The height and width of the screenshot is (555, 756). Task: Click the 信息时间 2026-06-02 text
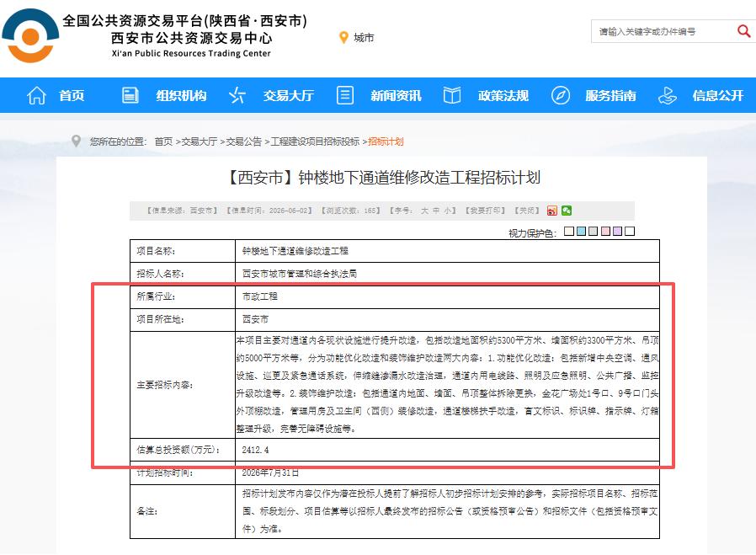tap(269, 211)
